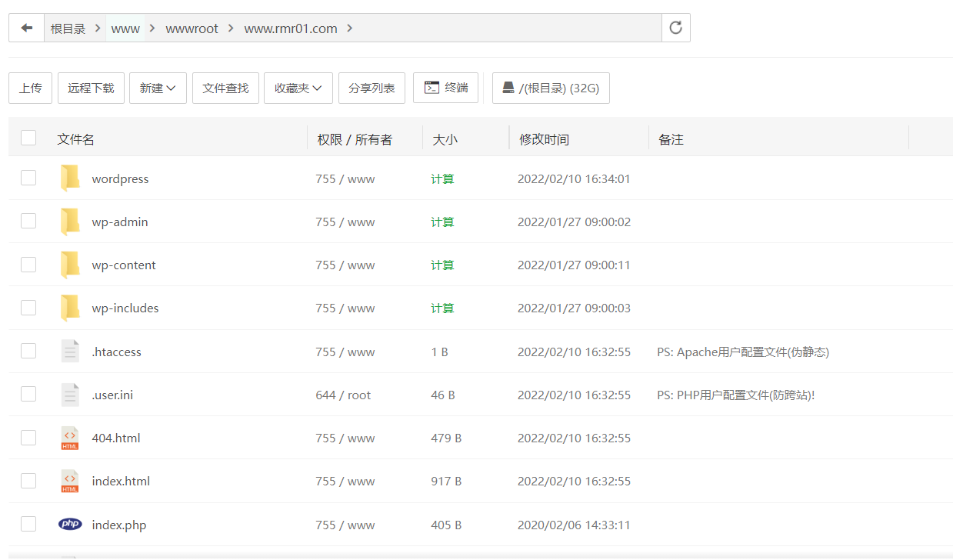The height and width of the screenshot is (560, 953).
Task: Navigate to wwwroot in breadcrumb path
Action: [192, 28]
